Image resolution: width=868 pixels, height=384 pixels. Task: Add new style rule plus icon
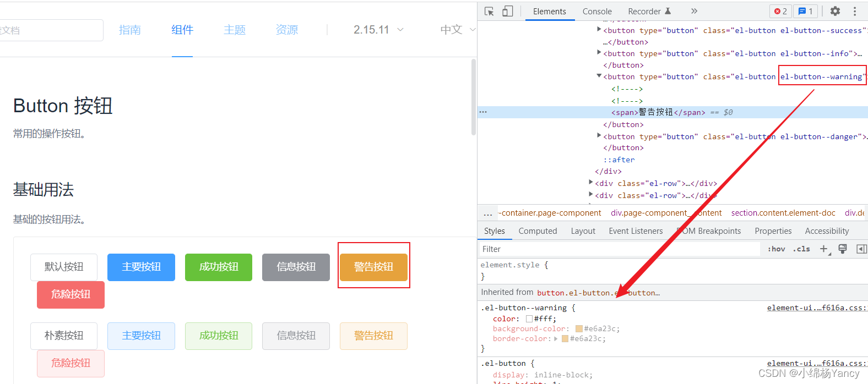824,249
